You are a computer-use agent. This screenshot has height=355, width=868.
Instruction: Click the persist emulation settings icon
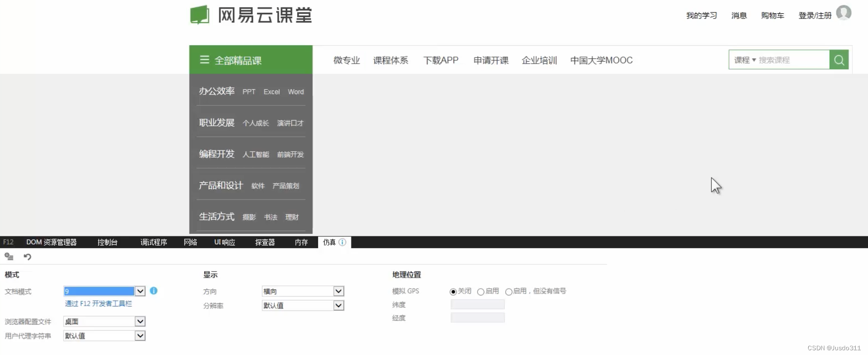[9, 257]
